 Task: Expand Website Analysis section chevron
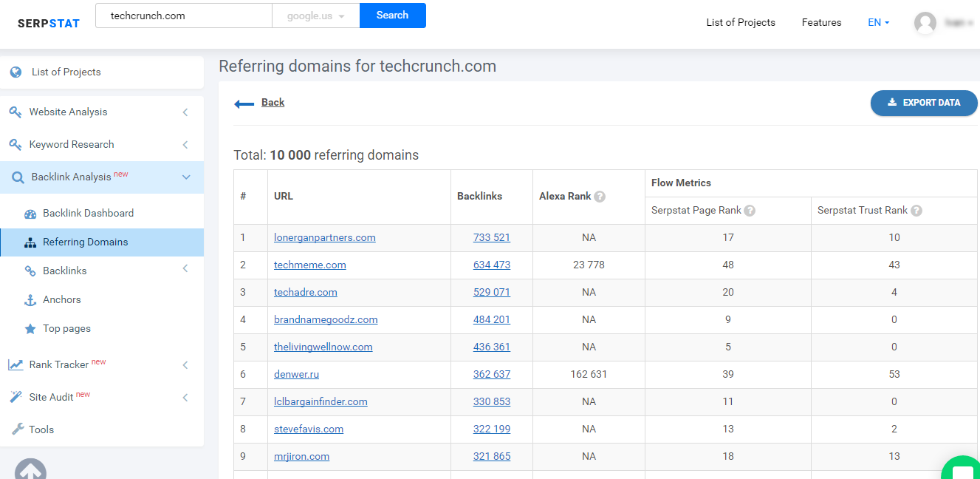(x=185, y=112)
